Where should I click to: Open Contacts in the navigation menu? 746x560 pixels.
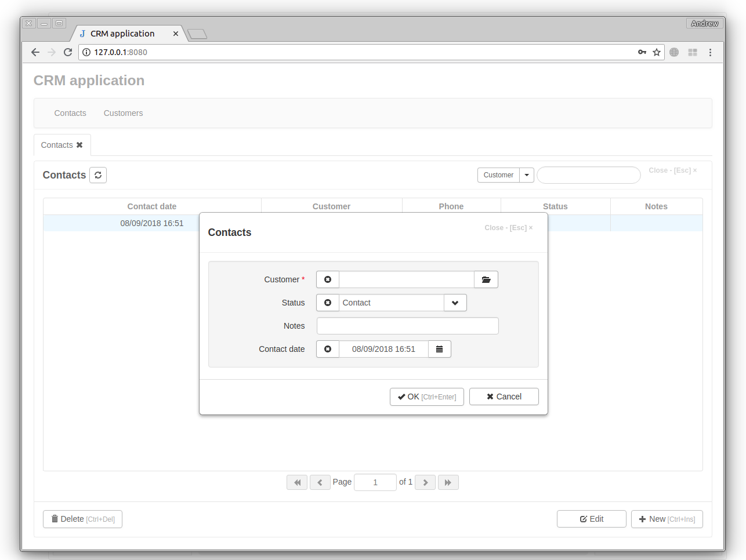click(70, 113)
